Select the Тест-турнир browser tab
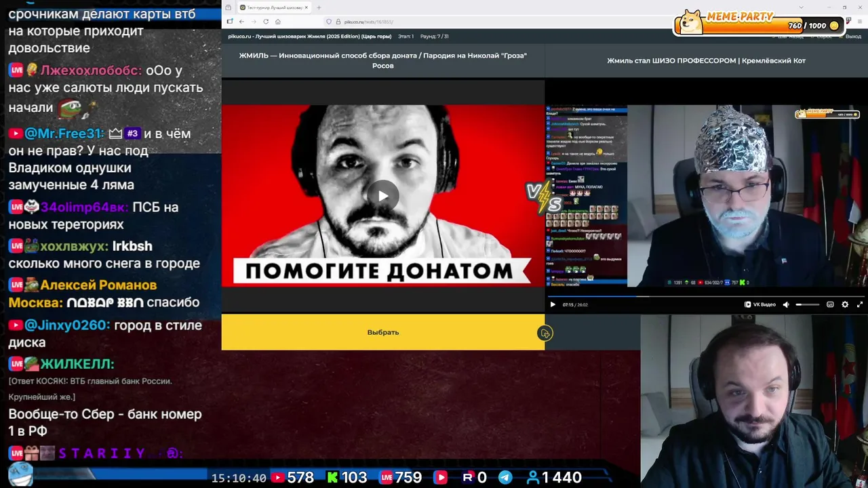Image resolution: width=868 pixels, height=488 pixels. click(x=274, y=7)
